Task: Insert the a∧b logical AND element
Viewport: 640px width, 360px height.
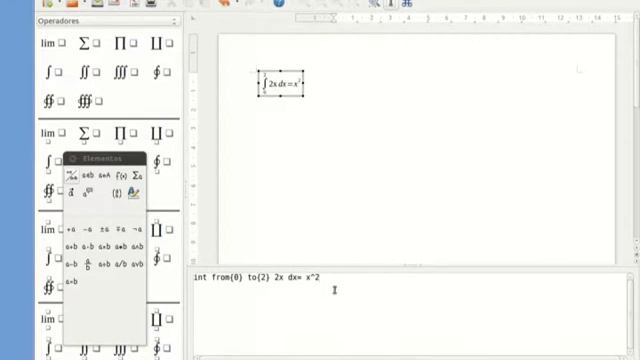Action: coord(138,247)
